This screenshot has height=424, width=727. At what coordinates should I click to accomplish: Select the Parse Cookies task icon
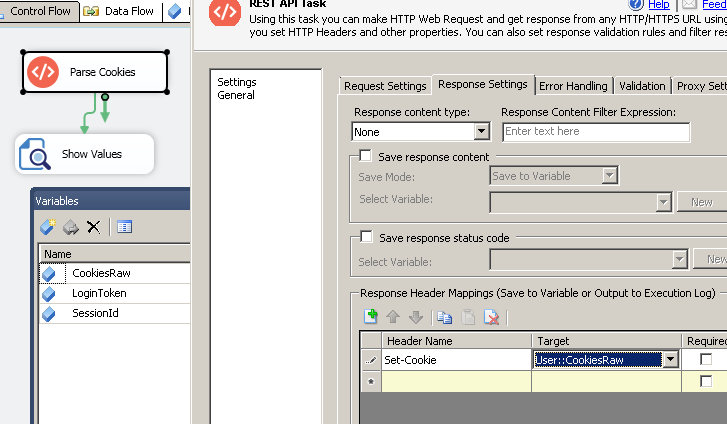tap(43, 72)
